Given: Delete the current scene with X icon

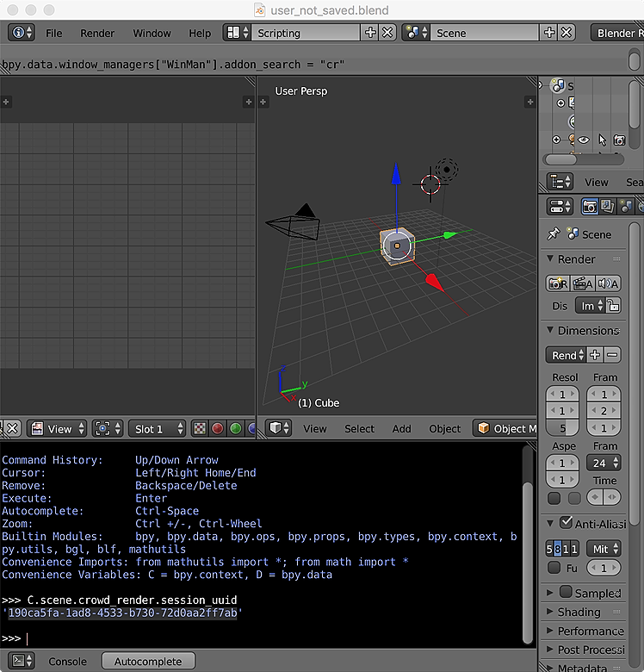Looking at the screenshot, I should [567, 33].
